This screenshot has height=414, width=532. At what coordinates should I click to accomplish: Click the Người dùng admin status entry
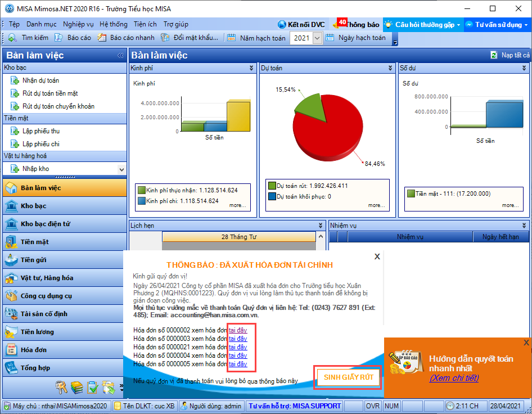coord(211,406)
